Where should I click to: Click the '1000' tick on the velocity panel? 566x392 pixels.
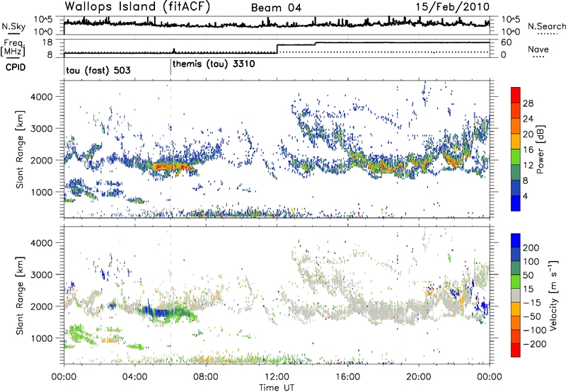tap(41, 338)
